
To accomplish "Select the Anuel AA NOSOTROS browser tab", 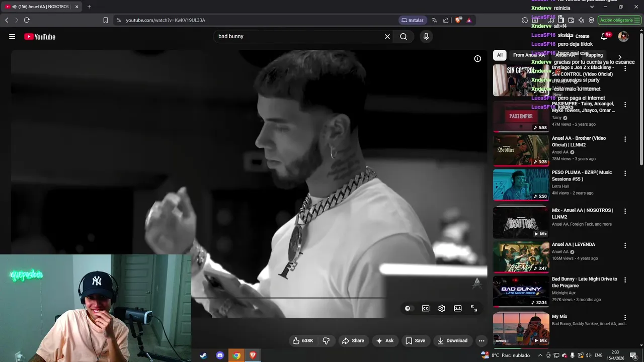I will (42, 7).
